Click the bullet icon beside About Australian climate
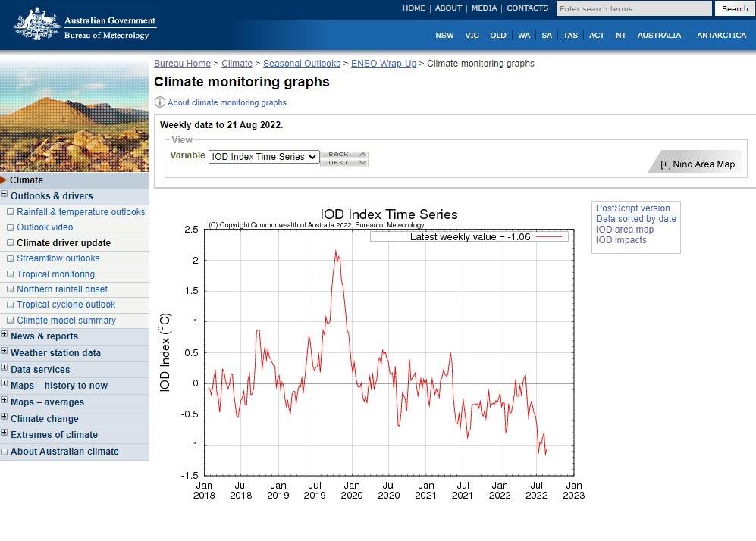756x541 pixels. coord(5,452)
